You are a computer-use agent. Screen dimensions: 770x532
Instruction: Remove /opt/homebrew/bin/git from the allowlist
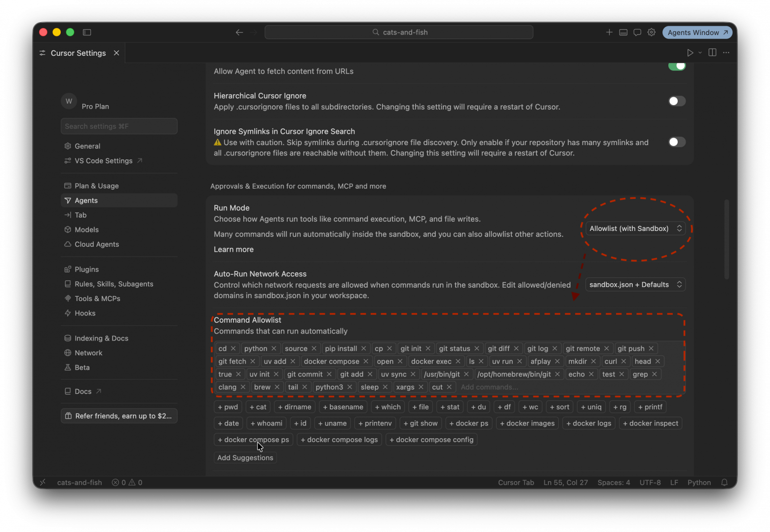click(557, 374)
